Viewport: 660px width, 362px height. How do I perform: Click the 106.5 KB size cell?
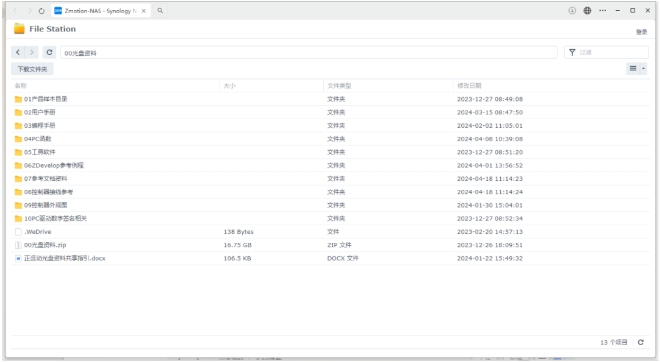[237, 258]
